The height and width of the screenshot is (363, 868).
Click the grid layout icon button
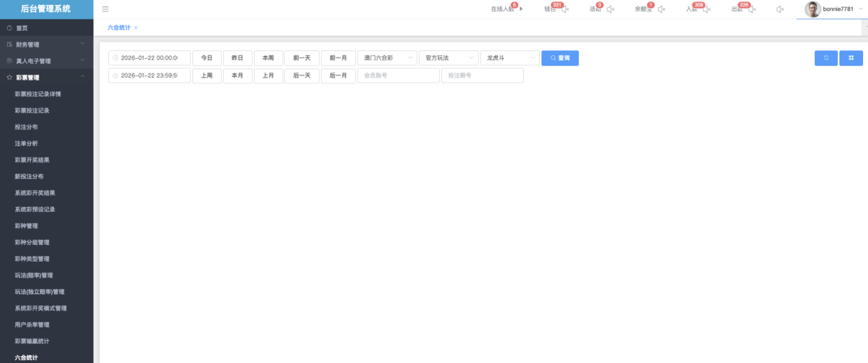tap(851, 58)
